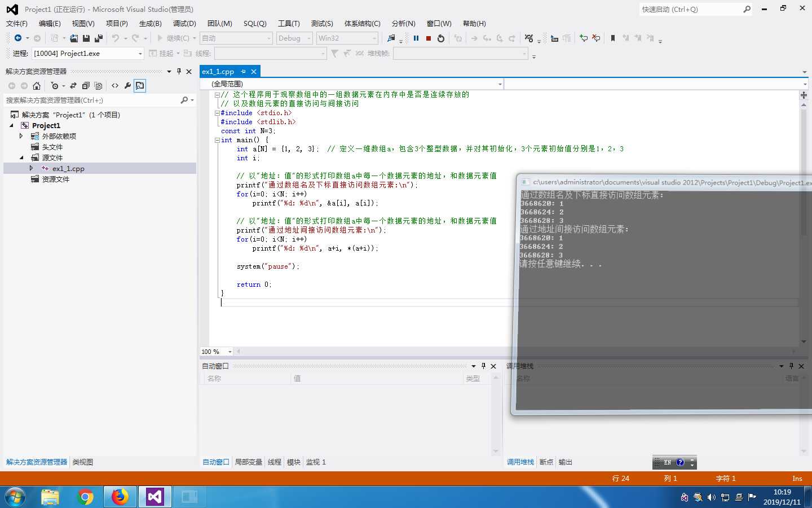Click Quick Launch search magnifier icon

(x=747, y=9)
